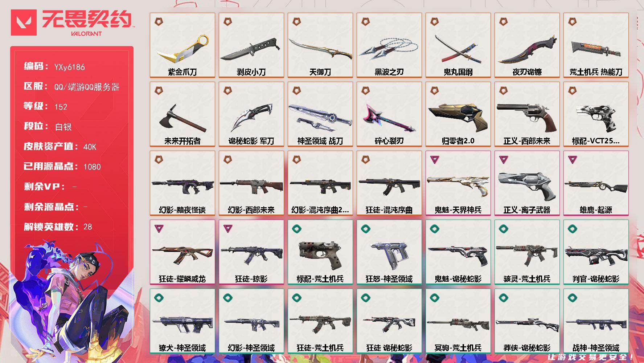Open the 归零者2.0 pistol skin
The height and width of the screenshot is (363, 644).
458,114
